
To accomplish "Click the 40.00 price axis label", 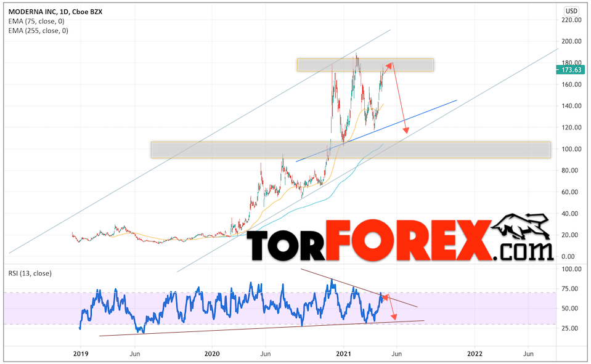I will click(569, 214).
